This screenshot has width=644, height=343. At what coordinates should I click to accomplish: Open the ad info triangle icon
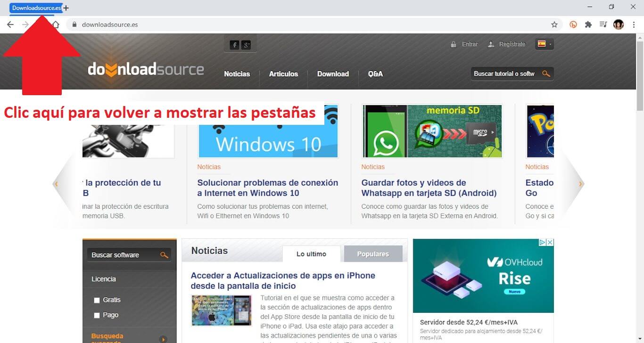coord(543,242)
